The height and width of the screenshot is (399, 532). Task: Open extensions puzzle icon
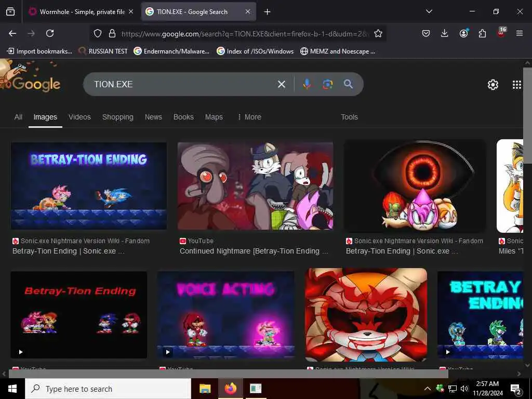pyautogui.click(x=482, y=33)
